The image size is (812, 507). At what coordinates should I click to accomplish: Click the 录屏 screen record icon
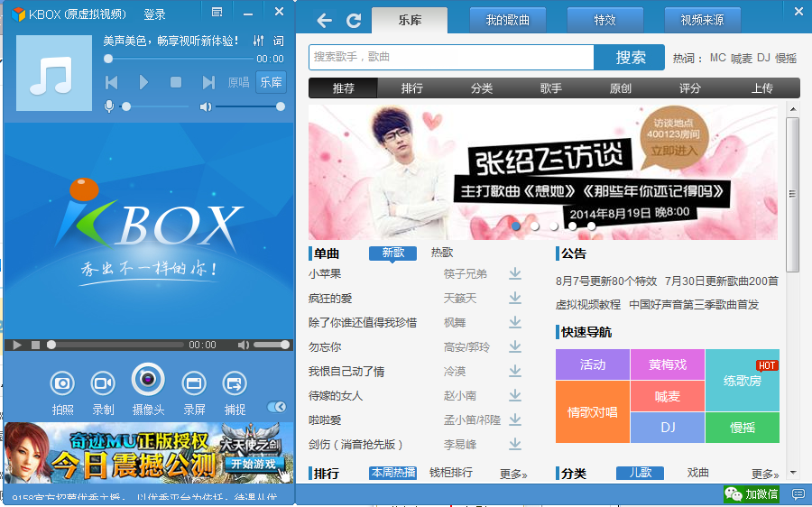click(x=194, y=383)
